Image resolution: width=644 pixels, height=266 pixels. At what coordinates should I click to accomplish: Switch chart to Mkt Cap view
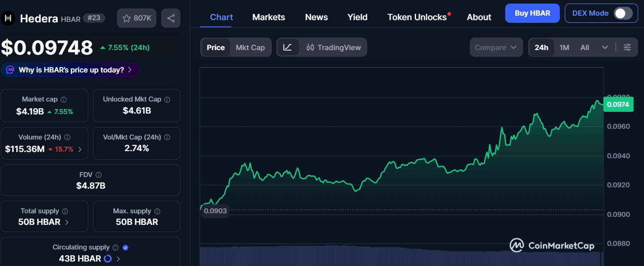(x=250, y=47)
